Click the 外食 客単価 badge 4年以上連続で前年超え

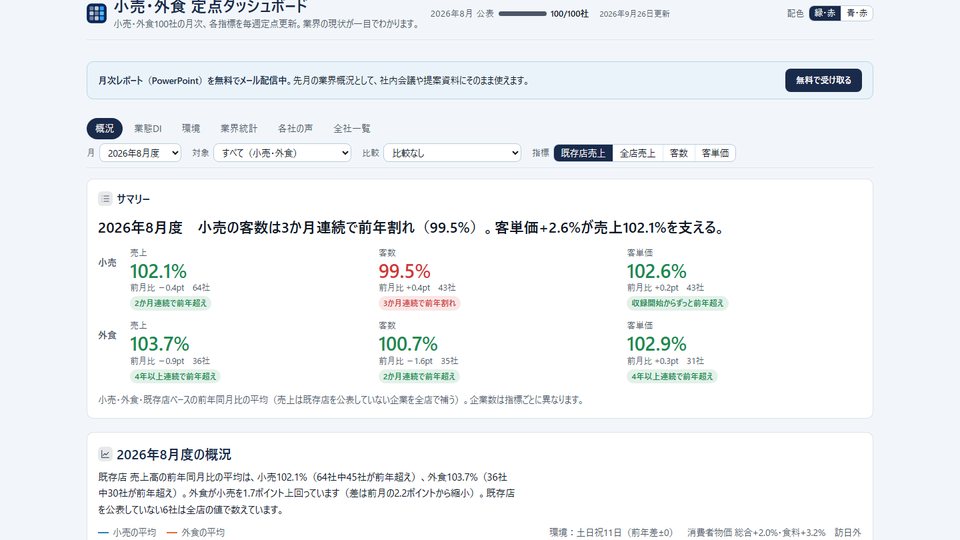pyautogui.click(x=672, y=377)
